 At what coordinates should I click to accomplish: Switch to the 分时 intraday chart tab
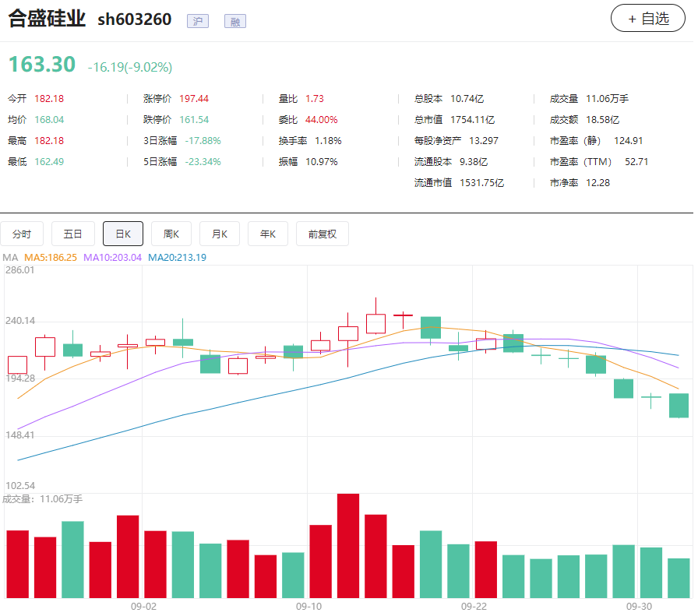[22, 234]
